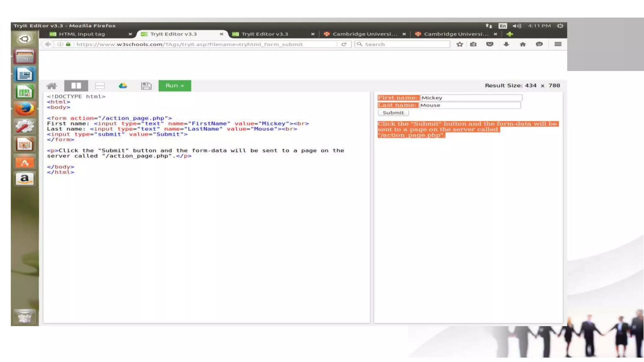Switch to stacked horizontal layout icon

(x=100, y=86)
